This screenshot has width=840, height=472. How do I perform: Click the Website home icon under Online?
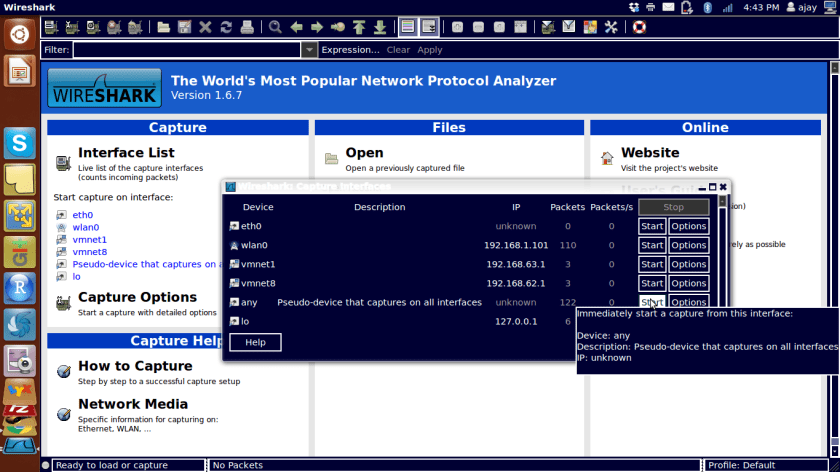coord(606,159)
